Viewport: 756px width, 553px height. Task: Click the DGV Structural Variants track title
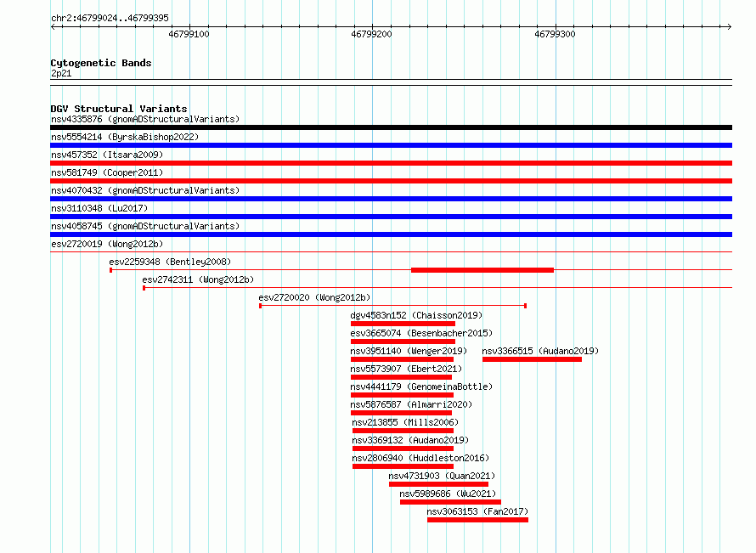coord(119,109)
